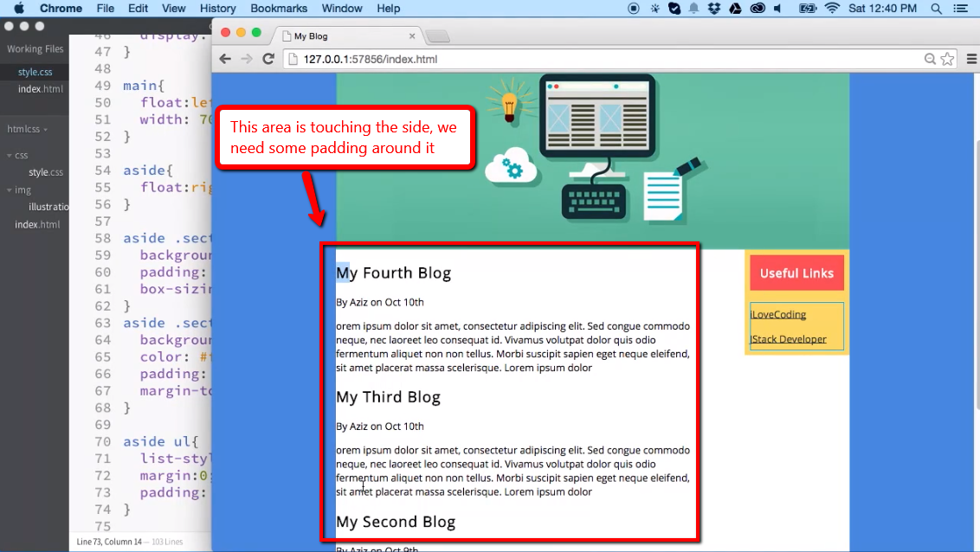The height and width of the screenshot is (552, 980).
Task: Click the Google Drive icon in the menu bar
Action: point(735,9)
